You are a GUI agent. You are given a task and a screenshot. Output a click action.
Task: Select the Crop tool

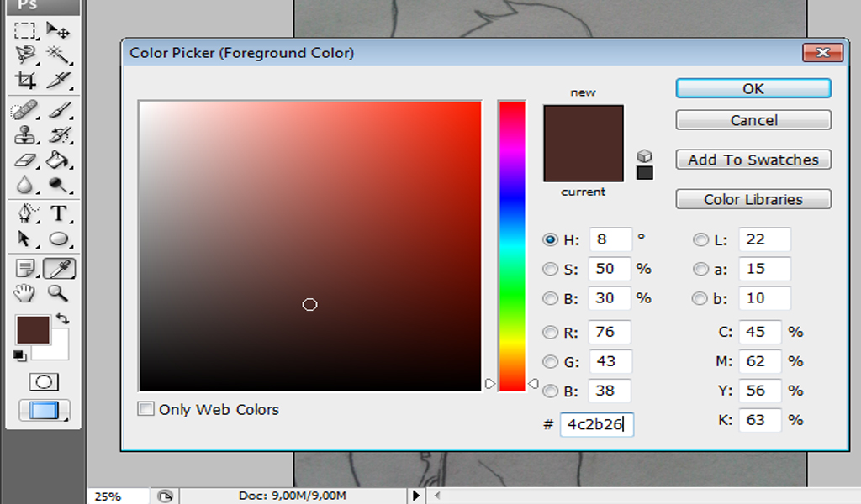[x=25, y=81]
